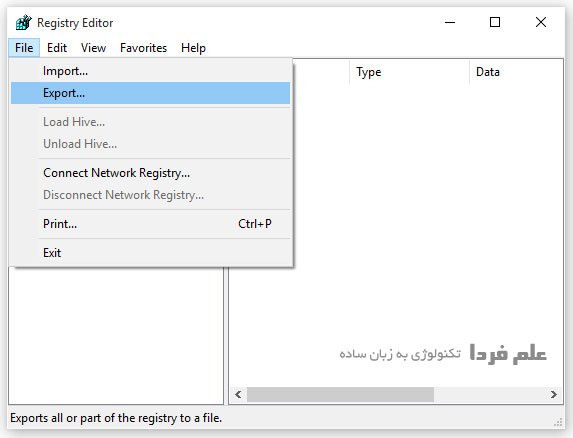This screenshot has width=573, height=438.
Task: Open the View menu
Action: (x=94, y=48)
